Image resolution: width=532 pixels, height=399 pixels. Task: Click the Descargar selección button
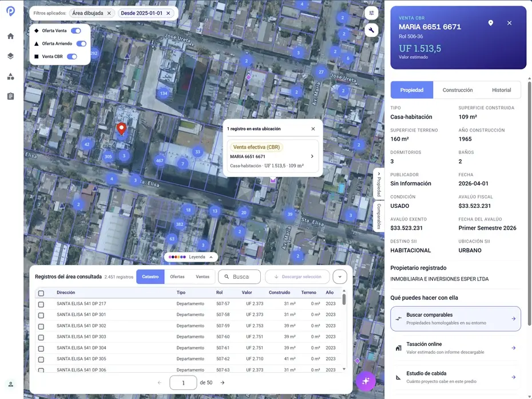[x=297, y=276]
